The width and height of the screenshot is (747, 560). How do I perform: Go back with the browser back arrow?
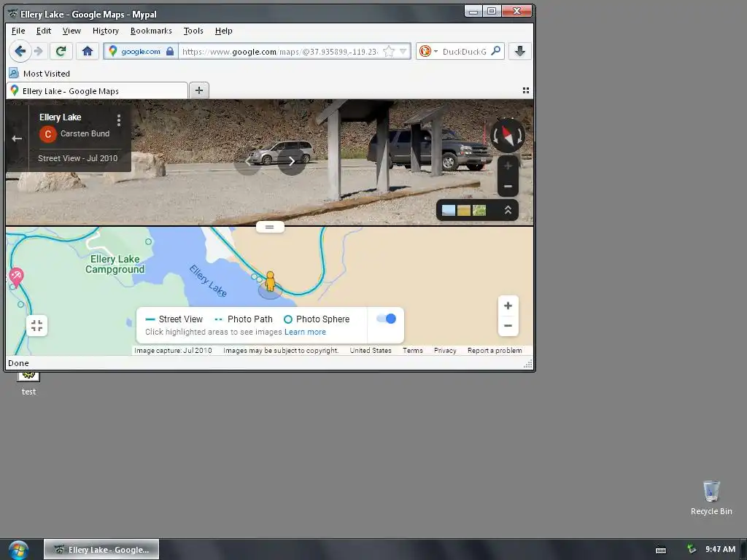20,51
